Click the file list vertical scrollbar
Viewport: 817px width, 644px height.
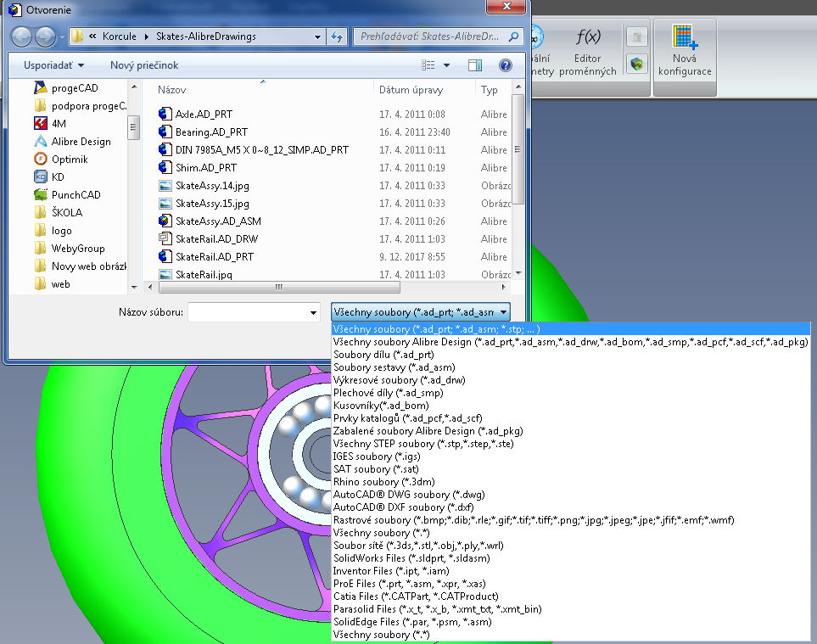coord(518,149)
